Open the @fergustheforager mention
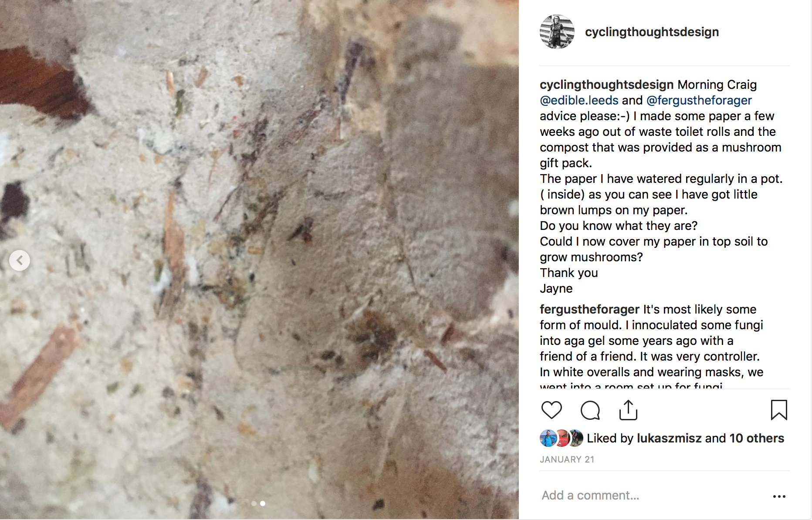The width and height of the screenshot is (812, 520). (x=699, y=100)
